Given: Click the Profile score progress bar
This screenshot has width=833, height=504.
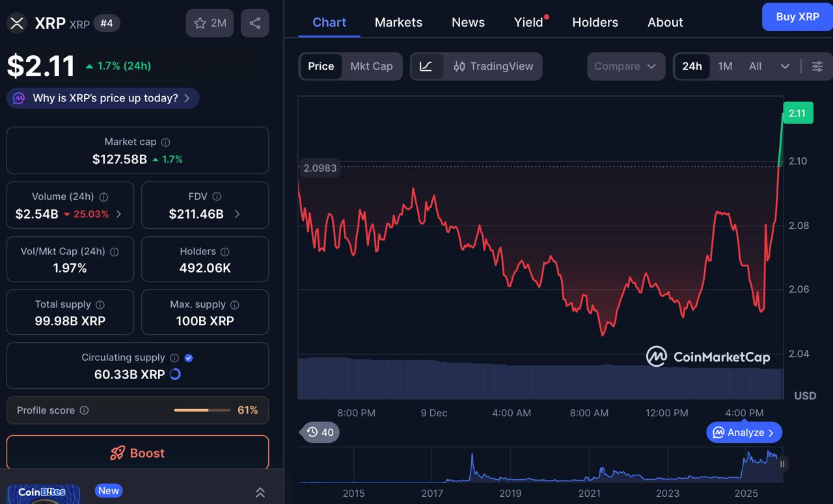Looking at the screenshot, I should [x=202, y=410].
